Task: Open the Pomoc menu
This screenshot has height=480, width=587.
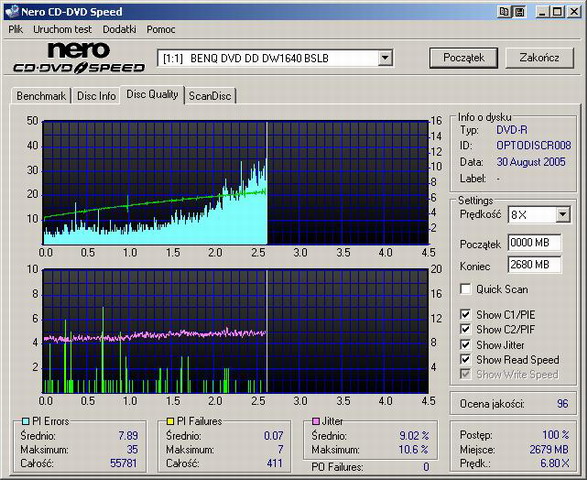Action: (x=161, y=29)
